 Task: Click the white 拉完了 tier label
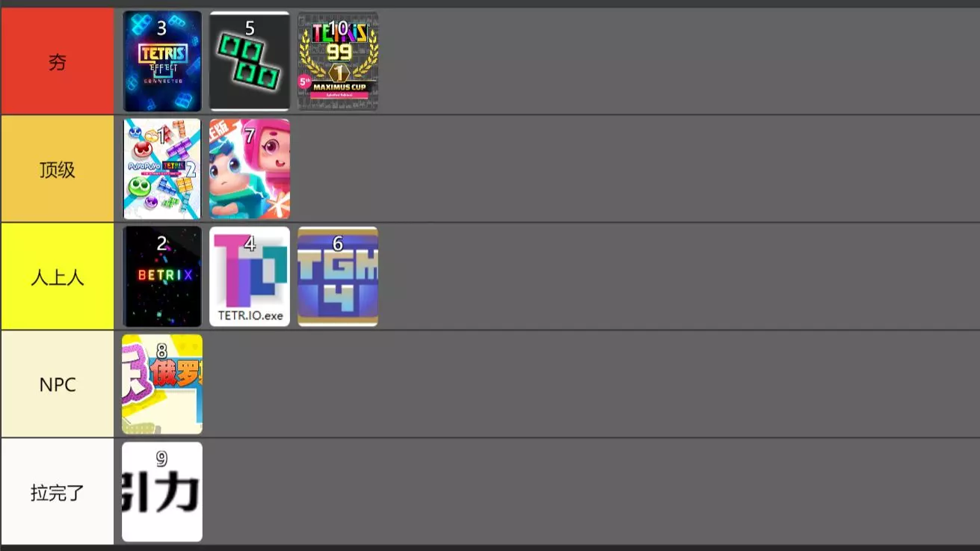(57, 492)
